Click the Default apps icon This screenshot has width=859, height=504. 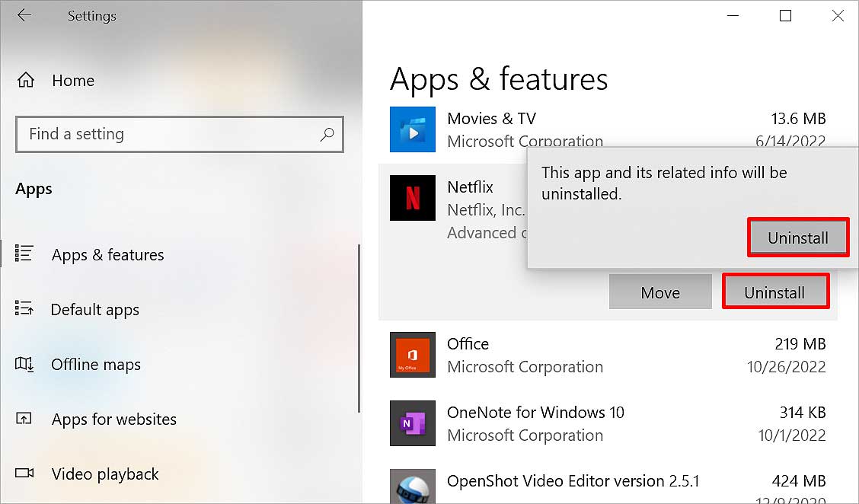24,308
